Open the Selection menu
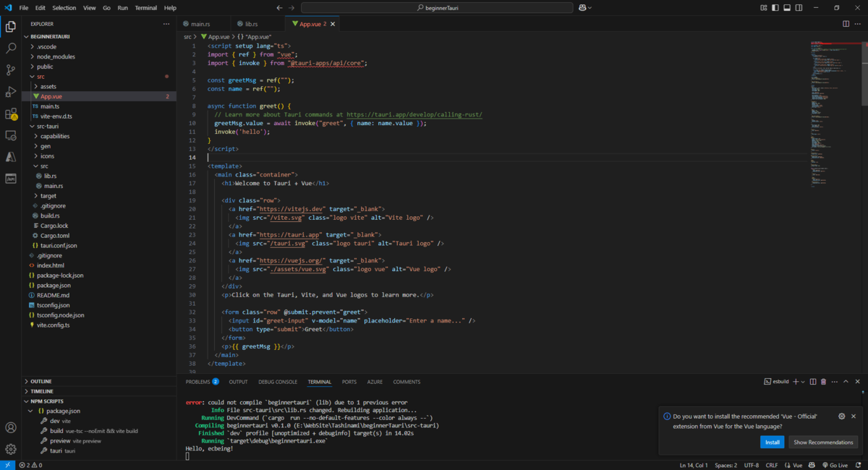 (x=64, y=8)
